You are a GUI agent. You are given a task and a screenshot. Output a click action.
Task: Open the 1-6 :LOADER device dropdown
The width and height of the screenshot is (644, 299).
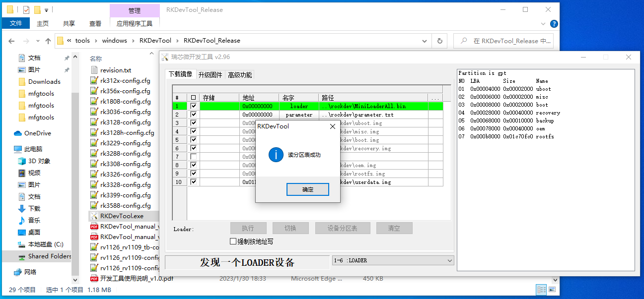point(449,260)
